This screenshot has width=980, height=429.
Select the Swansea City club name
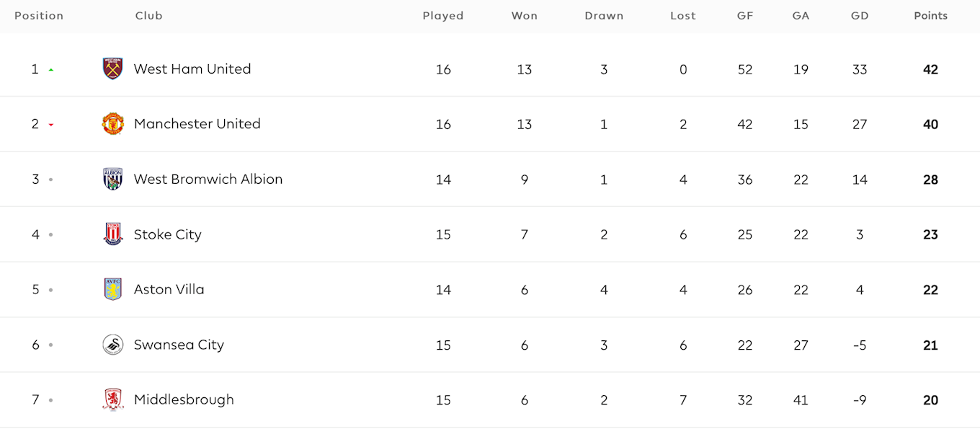(x=179, y=345)
